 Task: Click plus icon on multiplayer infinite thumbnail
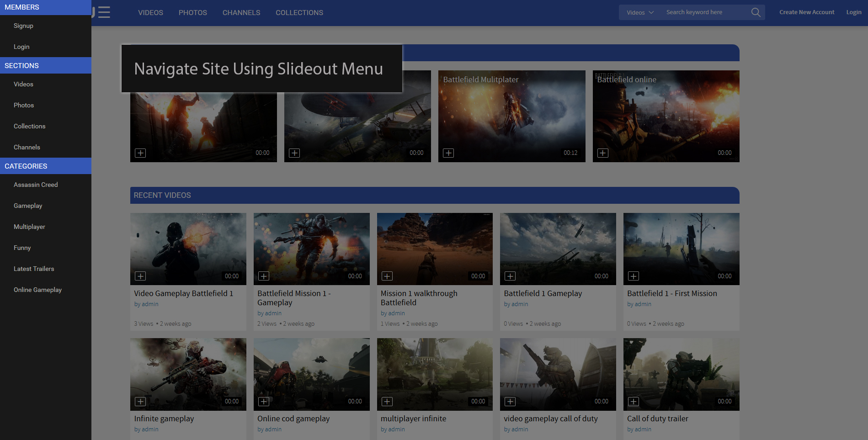[x=387, y=401]
